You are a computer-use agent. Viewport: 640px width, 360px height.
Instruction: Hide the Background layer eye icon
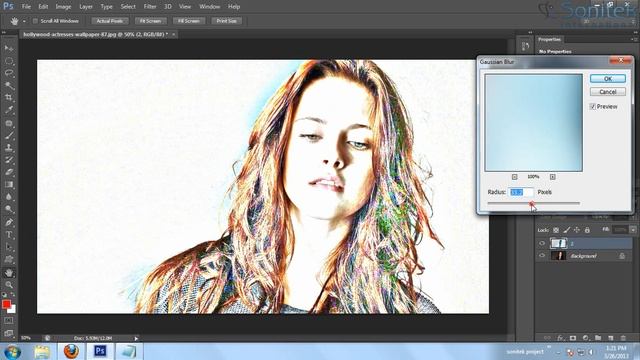[542, 256]
